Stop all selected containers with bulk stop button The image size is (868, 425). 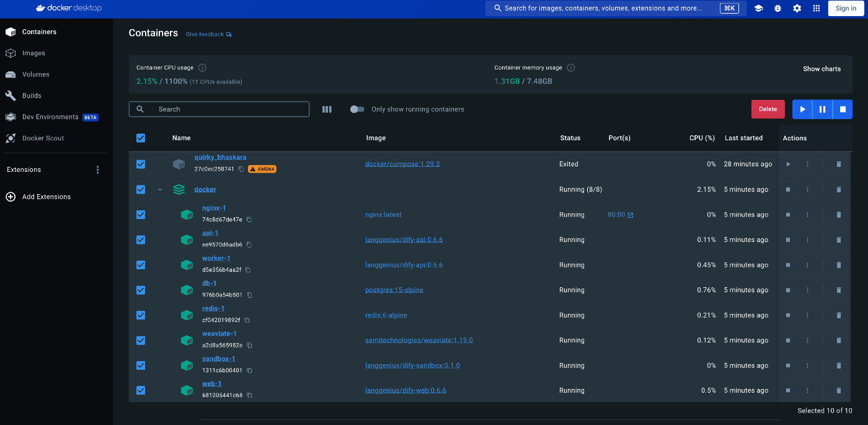(x=843, y=109)
